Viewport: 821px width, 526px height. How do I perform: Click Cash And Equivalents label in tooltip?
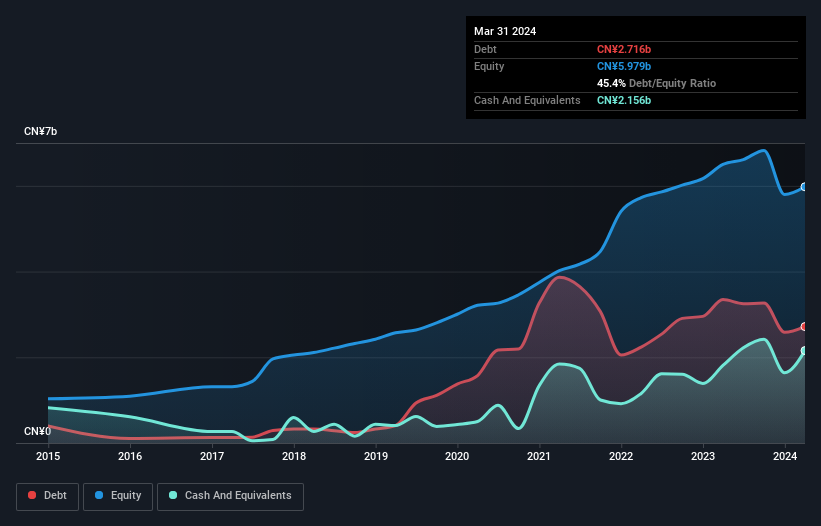point(527,100)
